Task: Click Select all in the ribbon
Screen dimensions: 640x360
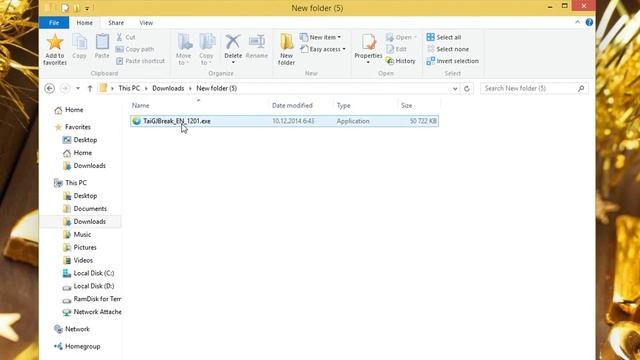Action: coord(444,37)
